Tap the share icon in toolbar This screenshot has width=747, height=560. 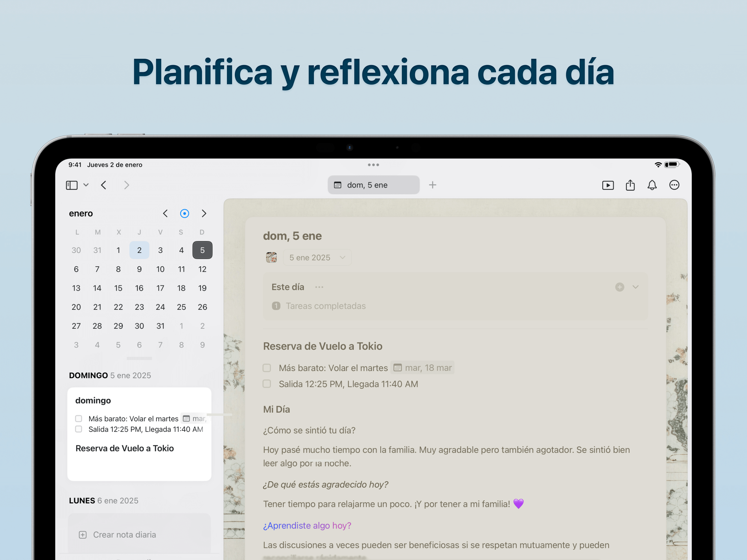coord(630,185)
